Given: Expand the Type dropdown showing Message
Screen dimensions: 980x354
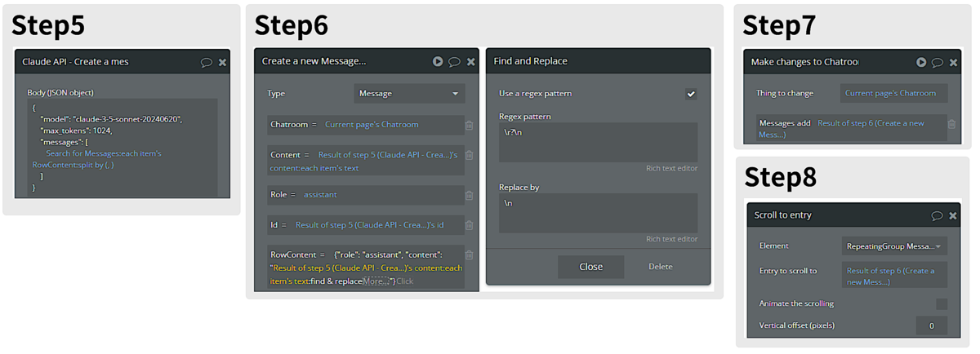Looking at the screenshot, I should [x=409, y=94].
